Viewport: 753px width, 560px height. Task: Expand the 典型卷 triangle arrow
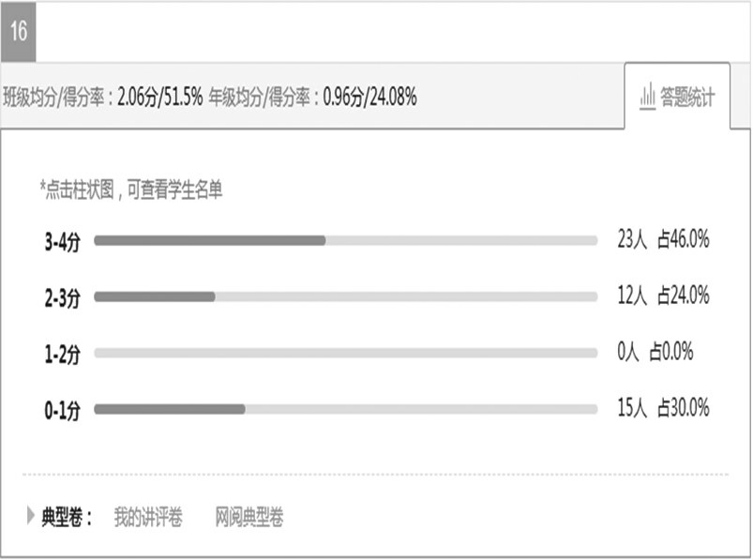30,516
